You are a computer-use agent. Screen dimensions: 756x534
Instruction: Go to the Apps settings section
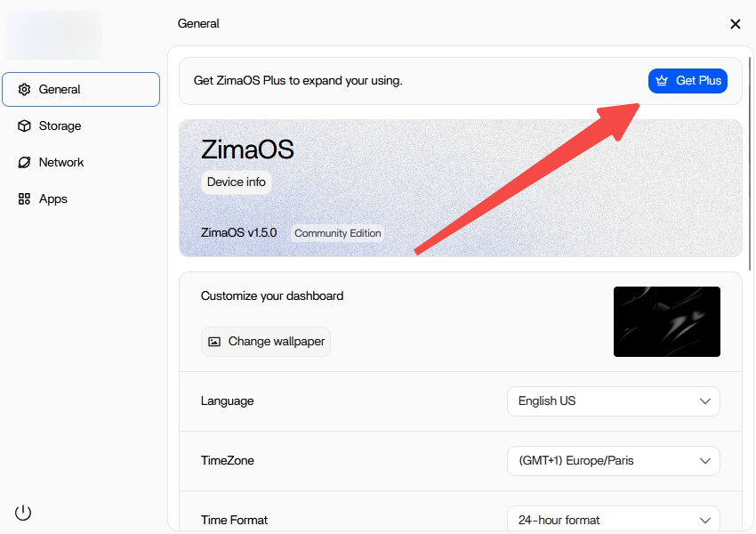pos(53,199)
